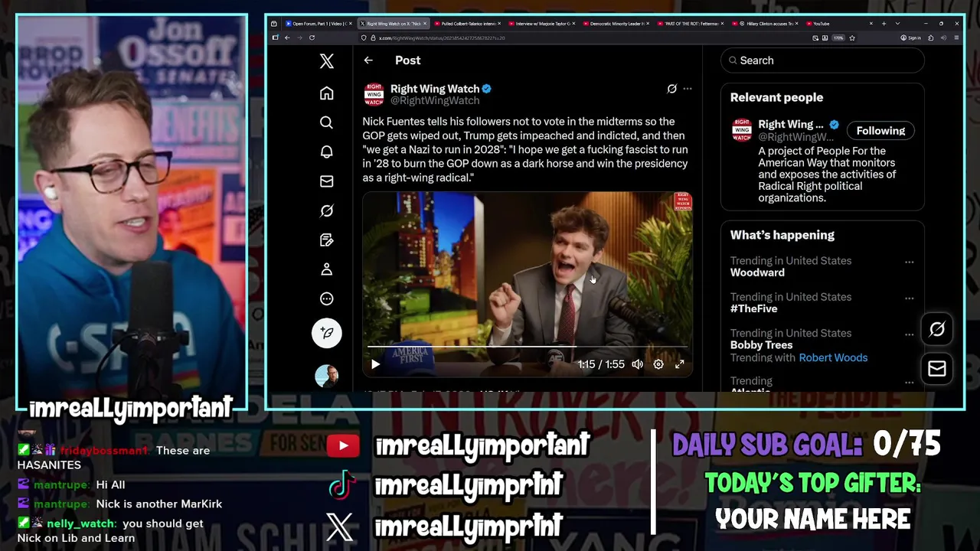Switch to the Pulled Colbert-Talarico tab
Image resolution: width=980 pixels, height=551 pixels.
pyautogui.click(x=467, y=24)
